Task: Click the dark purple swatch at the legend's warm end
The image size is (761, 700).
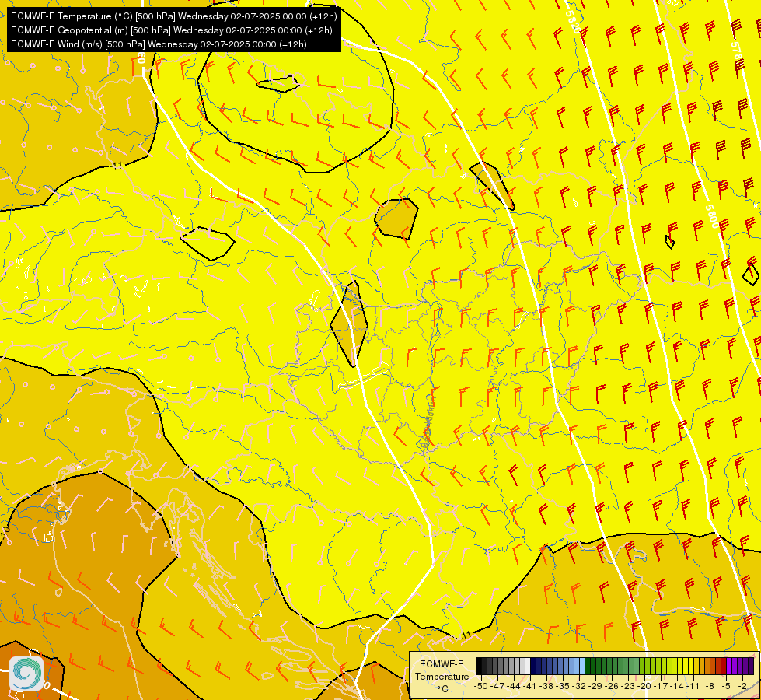Action: (x=751, y=666)
